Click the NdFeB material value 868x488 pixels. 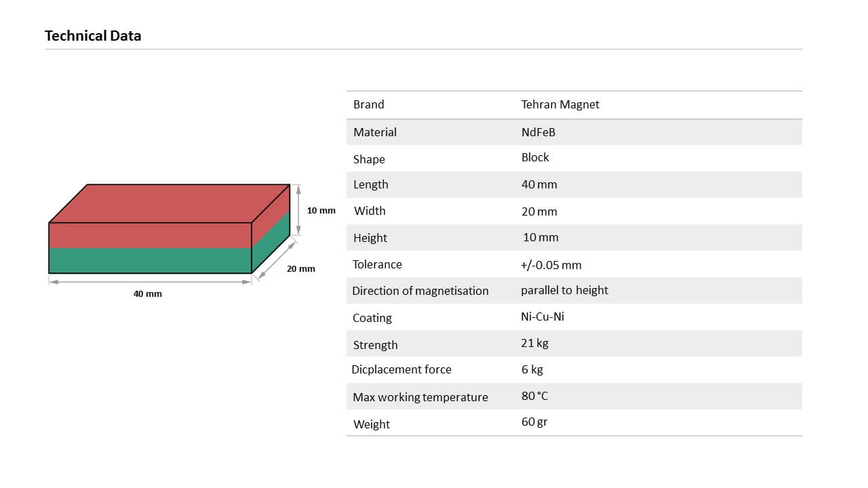pyautogui.click(x=538, y=132)
